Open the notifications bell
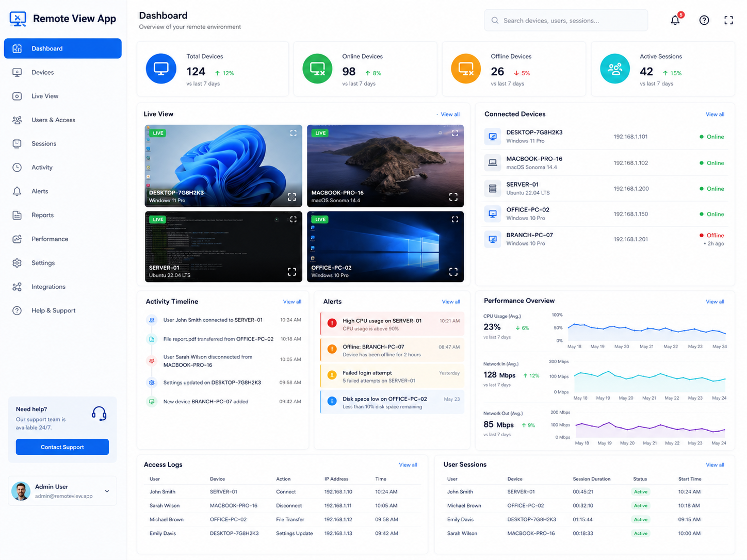747x560 pixels. pos(675,20)
